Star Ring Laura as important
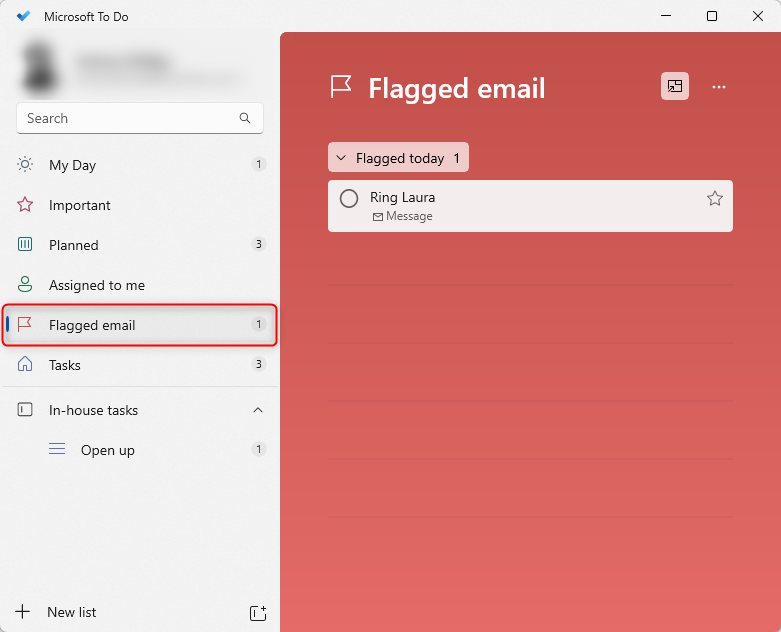 pos(715,198)
